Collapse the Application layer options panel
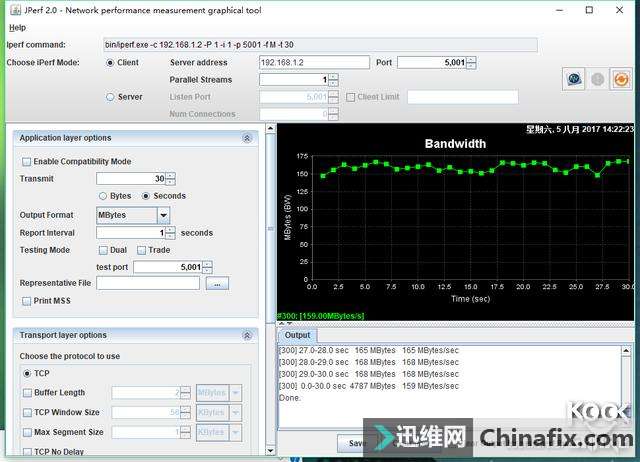This screenshot has width=640, height=462. [247, 138]
